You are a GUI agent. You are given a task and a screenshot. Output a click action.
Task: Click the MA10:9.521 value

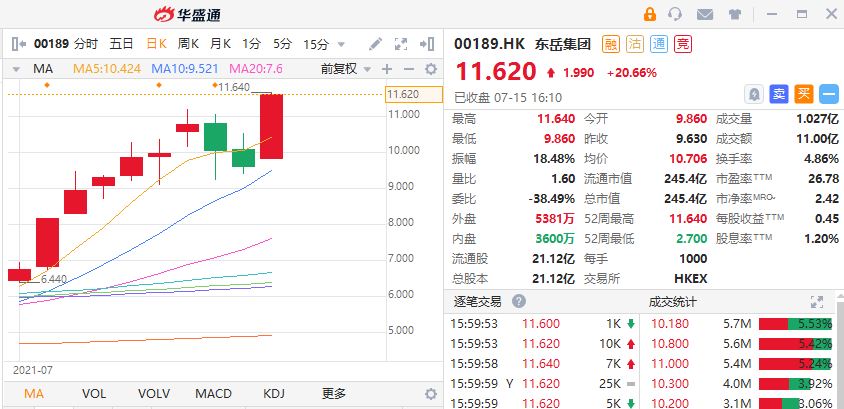185,69
